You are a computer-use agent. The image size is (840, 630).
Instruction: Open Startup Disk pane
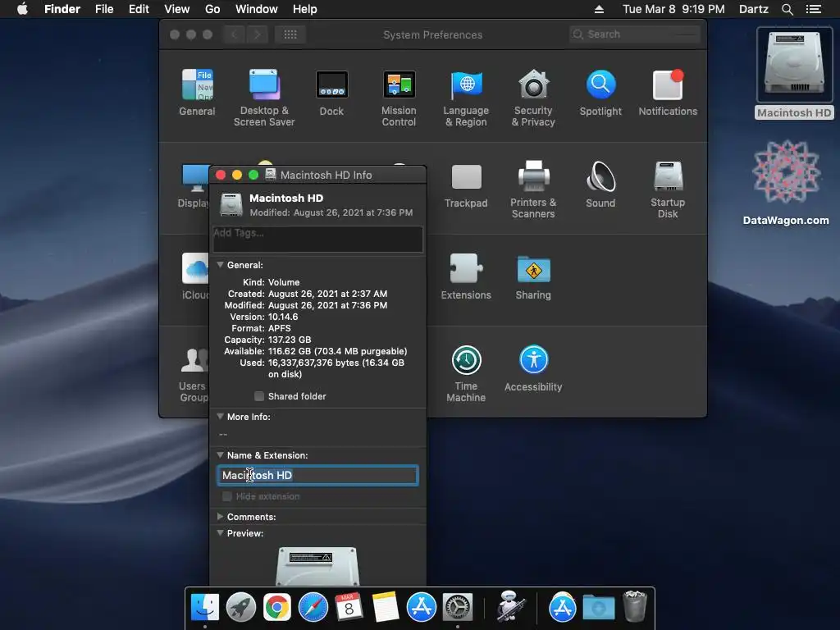[668, 189]
